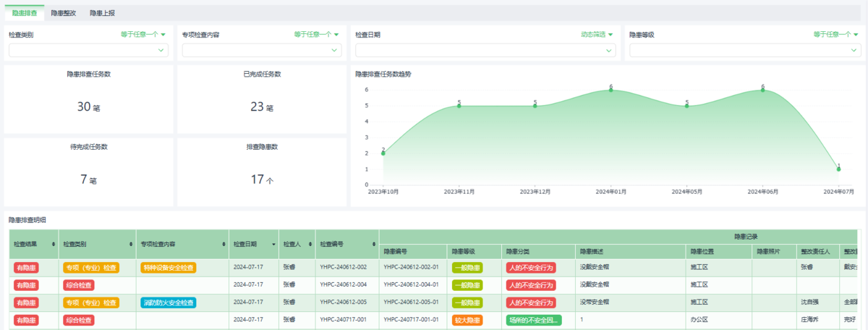This screenshot has width=868, height=330.
Task: Click the sort icon next to 检查编号
Action: click(373, 245)
